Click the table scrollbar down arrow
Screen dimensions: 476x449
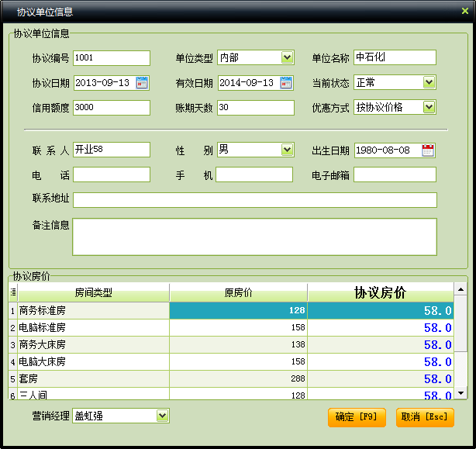(460, 393)
